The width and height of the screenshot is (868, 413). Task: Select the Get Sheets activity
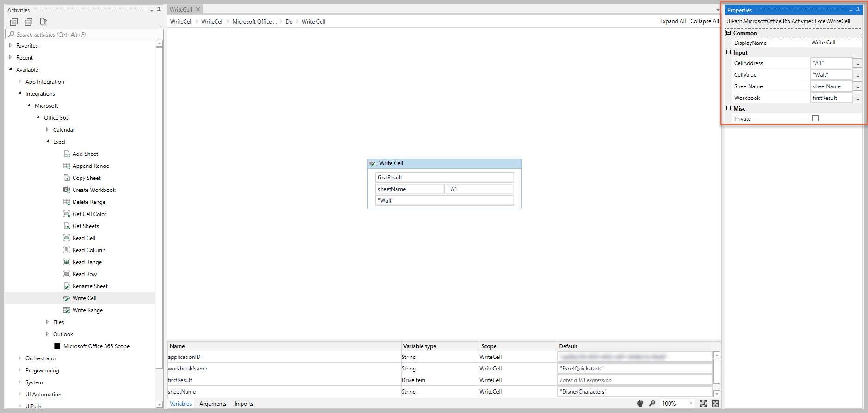click(86, 226)
